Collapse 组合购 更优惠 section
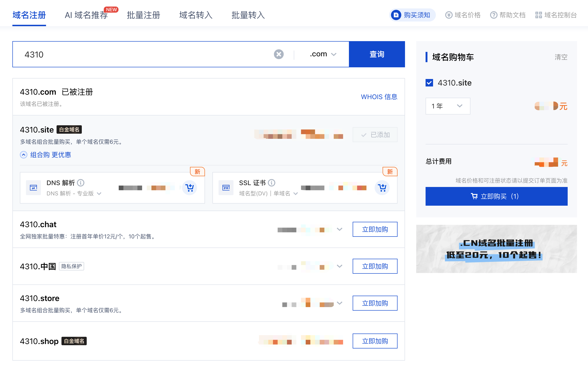This screenshot has width=588, height=366. 46,155
